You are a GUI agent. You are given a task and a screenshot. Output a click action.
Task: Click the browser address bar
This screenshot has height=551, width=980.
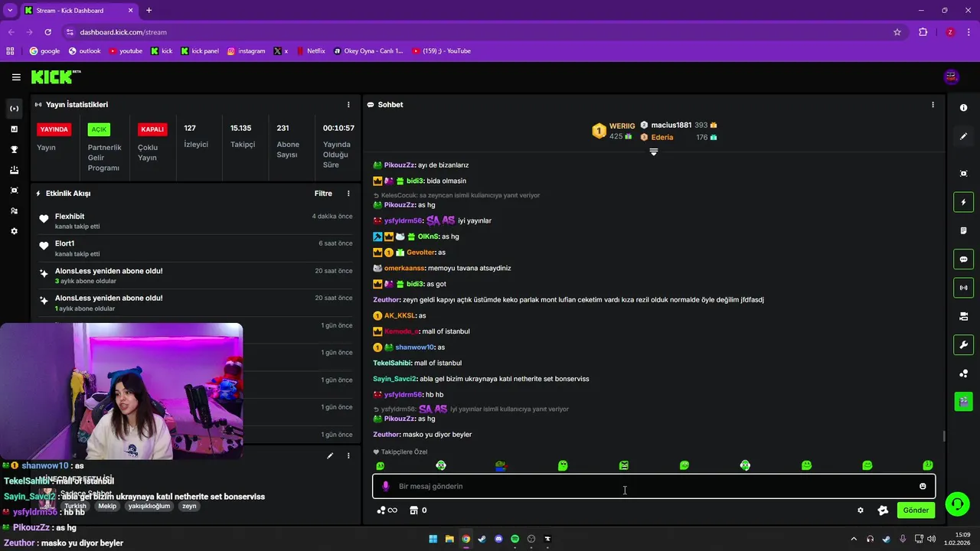[x=482, y=32]
